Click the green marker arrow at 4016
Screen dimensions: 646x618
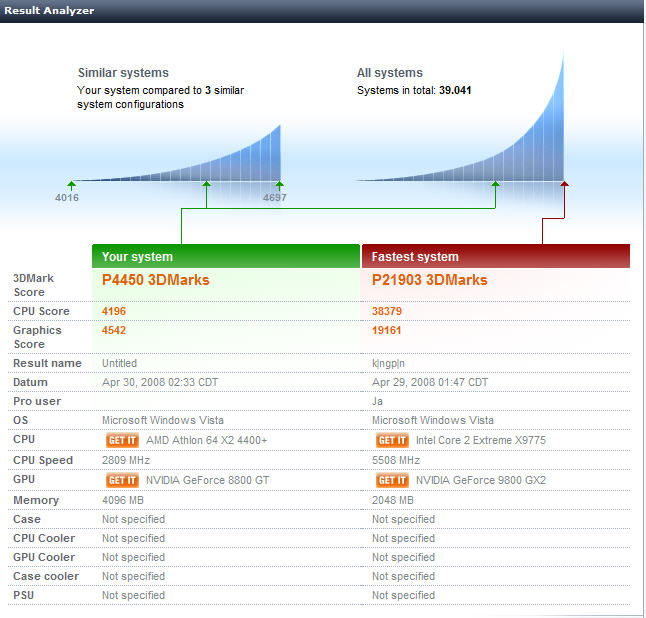(71, 185)
